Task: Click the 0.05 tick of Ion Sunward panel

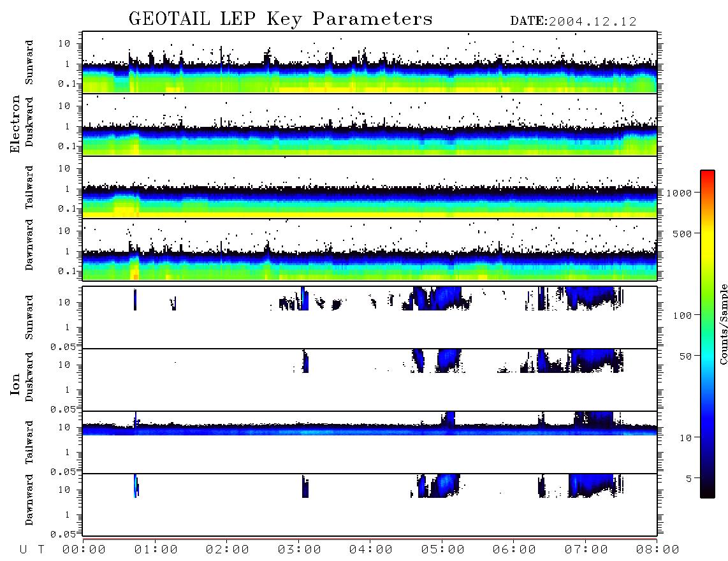Action: click(62, 347)
